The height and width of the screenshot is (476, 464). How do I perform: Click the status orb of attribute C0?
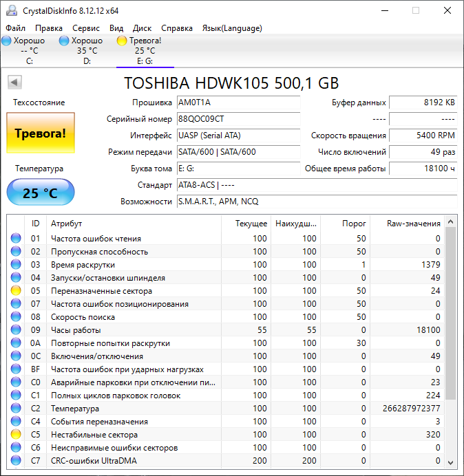(16, 382)
